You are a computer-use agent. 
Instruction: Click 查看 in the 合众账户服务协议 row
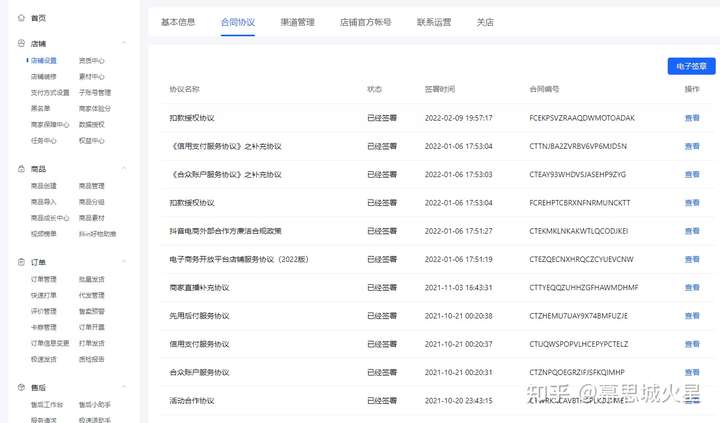point(692,372)
